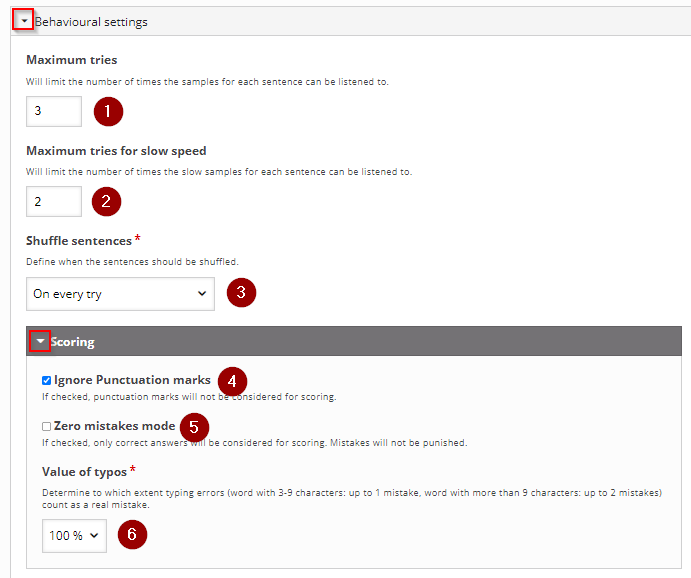
Task: Click red marker number 6
Action: (132, 534)
